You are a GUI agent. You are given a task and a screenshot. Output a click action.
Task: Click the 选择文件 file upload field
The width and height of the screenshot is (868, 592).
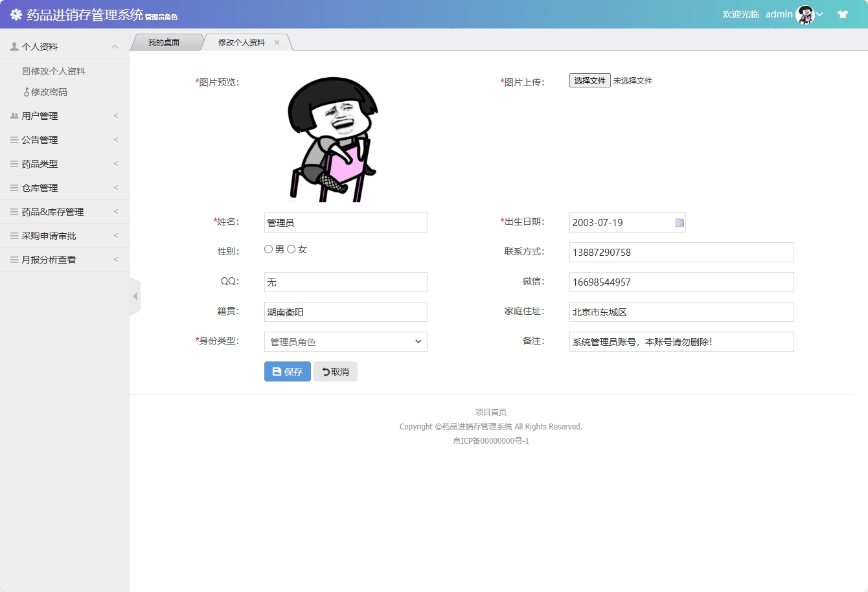[x=589, y=80]
